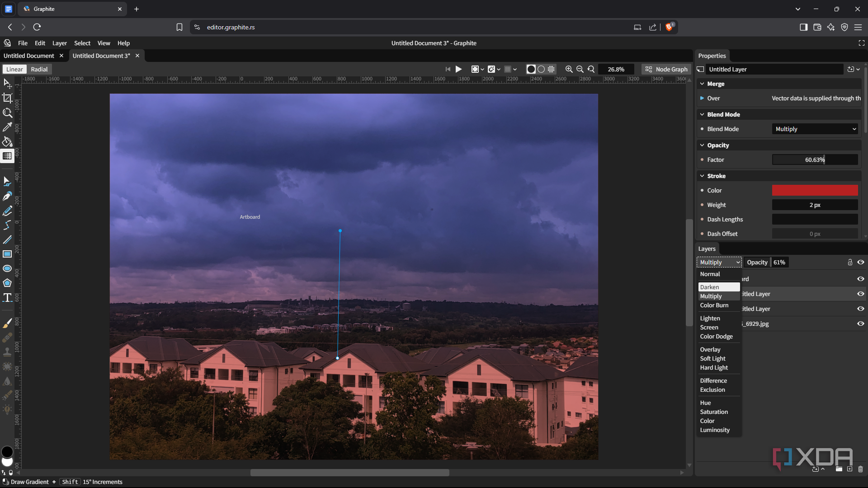Select the Path tool
This screenshot has height=488, width=868.
point(7,182)
